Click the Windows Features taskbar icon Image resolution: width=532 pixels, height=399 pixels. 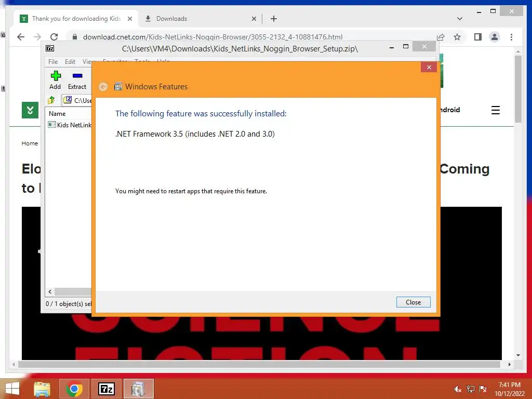[138, 389]
